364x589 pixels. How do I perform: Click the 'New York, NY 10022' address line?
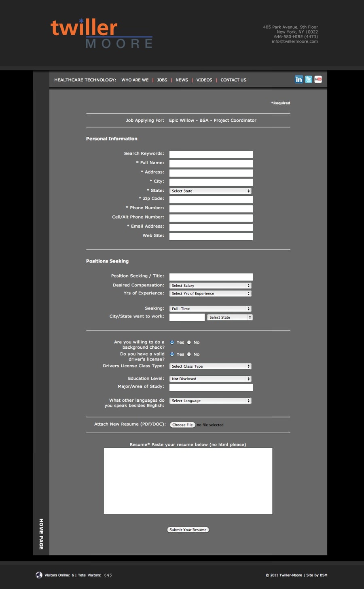[297, 32]
